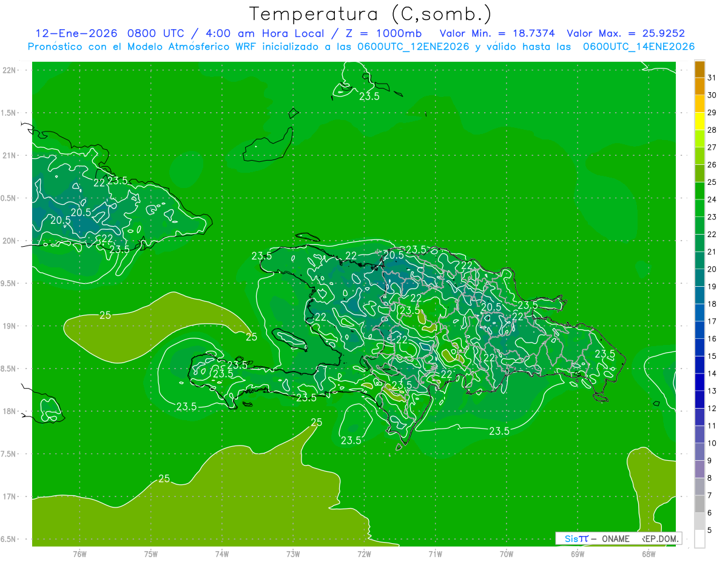728x562 pixels.
Task: Click the '27' value on the color scale
Action: (712, 147)
